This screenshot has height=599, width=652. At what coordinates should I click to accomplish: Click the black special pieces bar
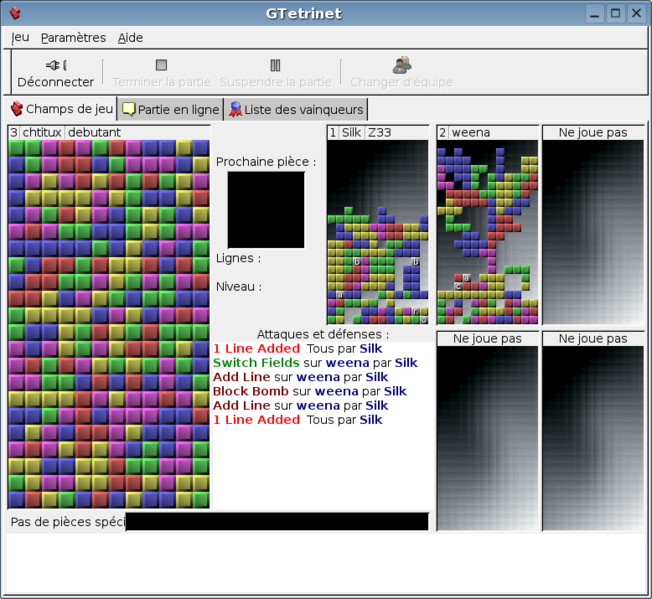[x=277, y=521]
